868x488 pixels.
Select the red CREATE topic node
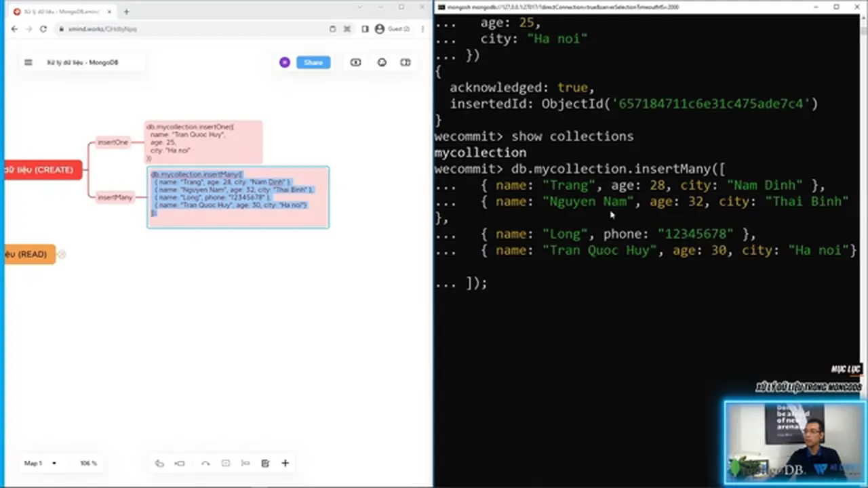click(42, 169)
